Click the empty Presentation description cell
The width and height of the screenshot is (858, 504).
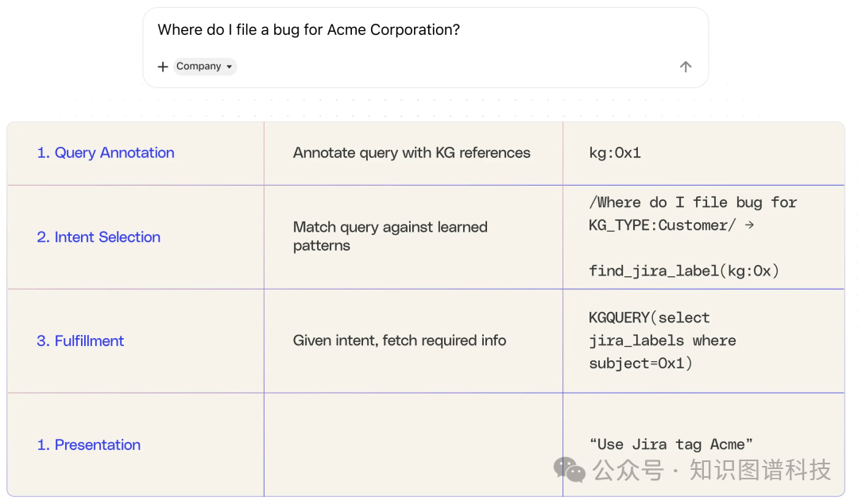click(x=413, y=444)
